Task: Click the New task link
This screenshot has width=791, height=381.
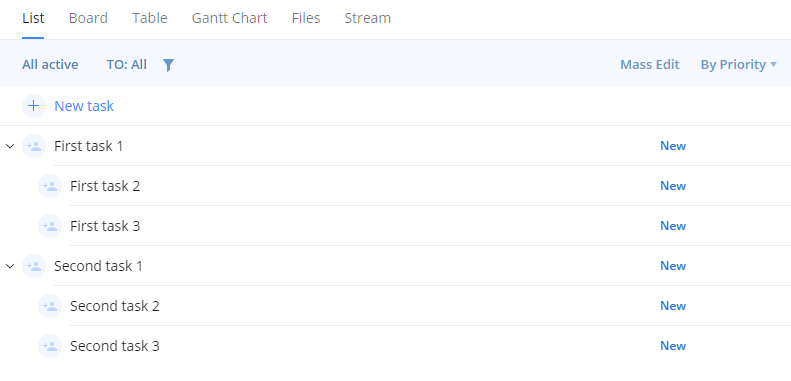Action: (x=84, y=106)
